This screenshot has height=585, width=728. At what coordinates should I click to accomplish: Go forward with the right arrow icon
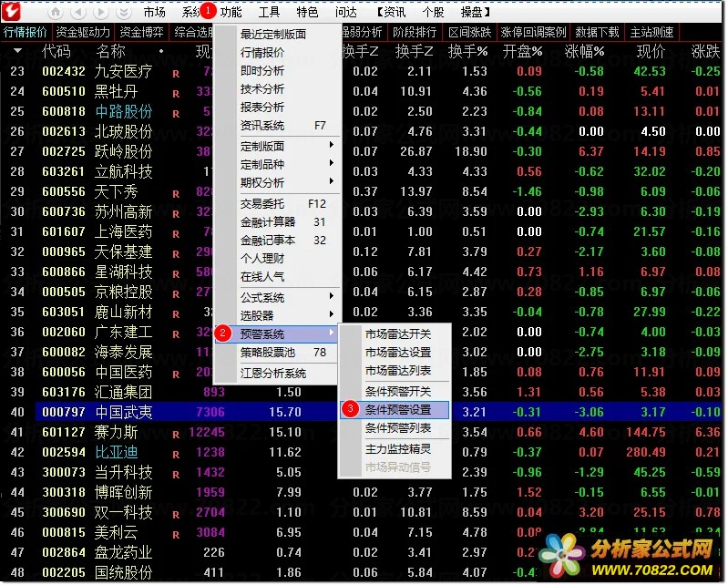(101, 12)
